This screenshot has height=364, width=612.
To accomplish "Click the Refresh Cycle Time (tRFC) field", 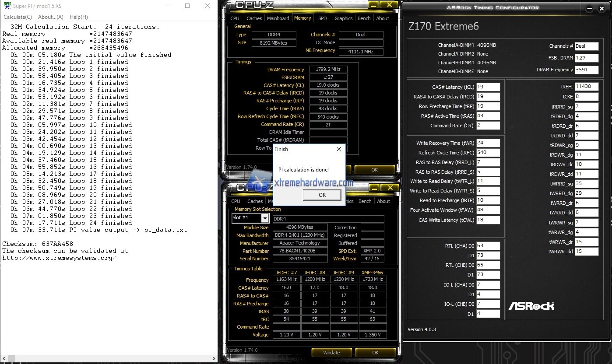I will coord(488,152).
